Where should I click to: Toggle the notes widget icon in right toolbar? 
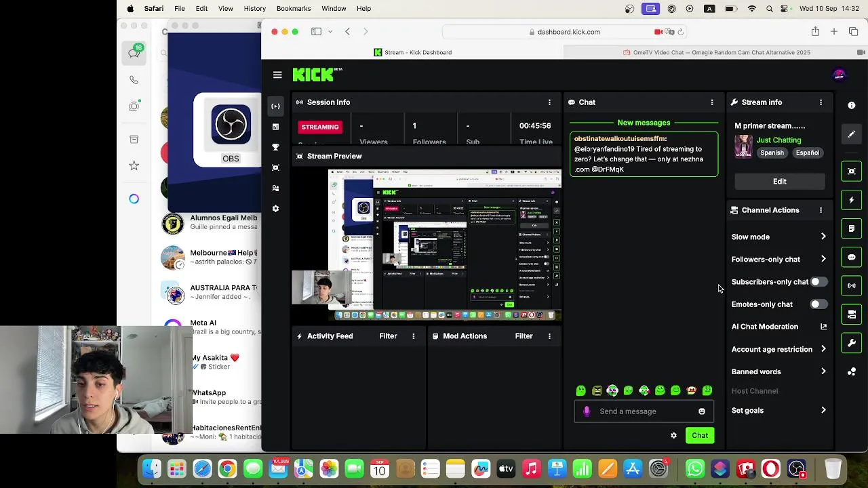click(x=852, y=229)
